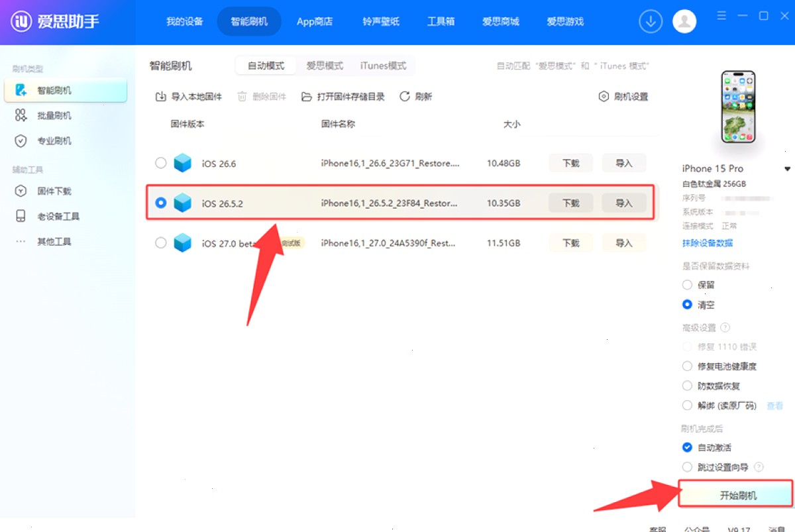This screenshot has width=795, height=532.
Task: Open the 爱思游戏 tab
Action: [565, 21]
